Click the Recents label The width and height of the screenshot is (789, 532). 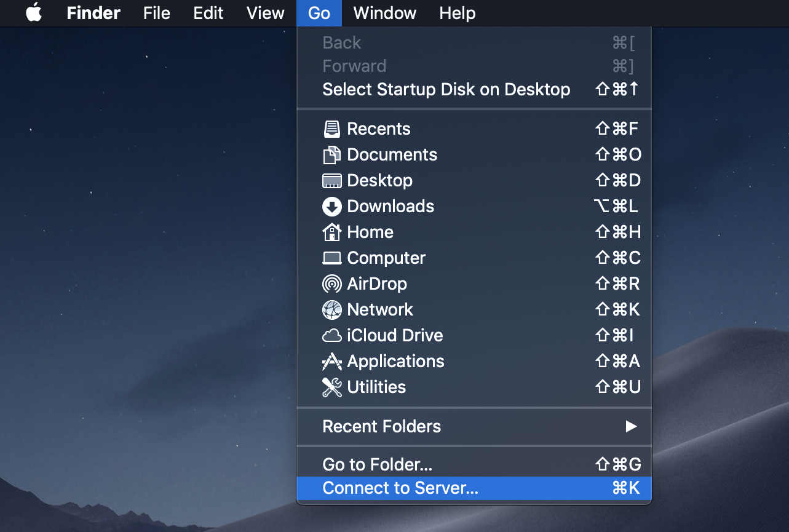click(x=378, y=129)
